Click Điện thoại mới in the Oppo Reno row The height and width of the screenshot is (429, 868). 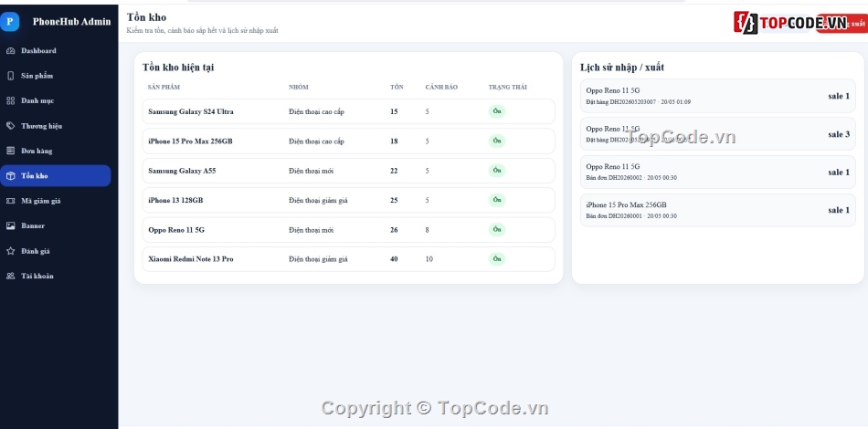(x=311, y=230)
